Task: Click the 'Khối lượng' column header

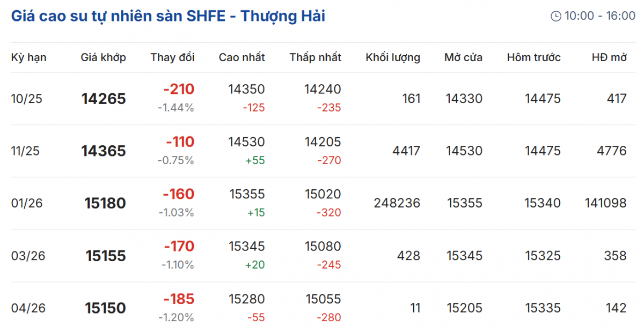Action: [x=393, y=57]
